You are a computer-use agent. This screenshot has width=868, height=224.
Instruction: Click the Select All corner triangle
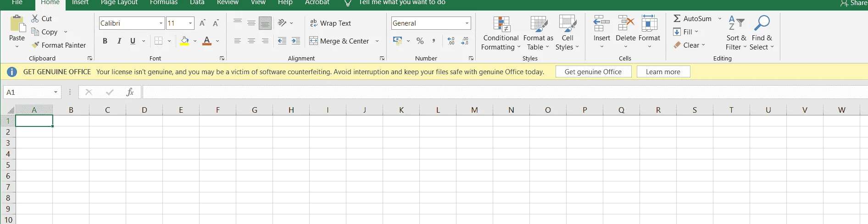click(11, 110)
